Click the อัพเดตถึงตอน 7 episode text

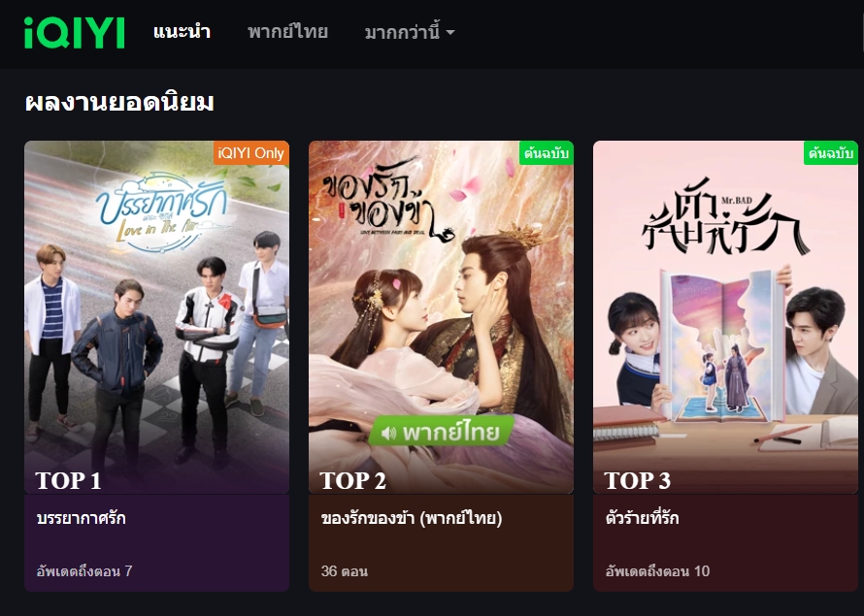[x=84, y=570]
